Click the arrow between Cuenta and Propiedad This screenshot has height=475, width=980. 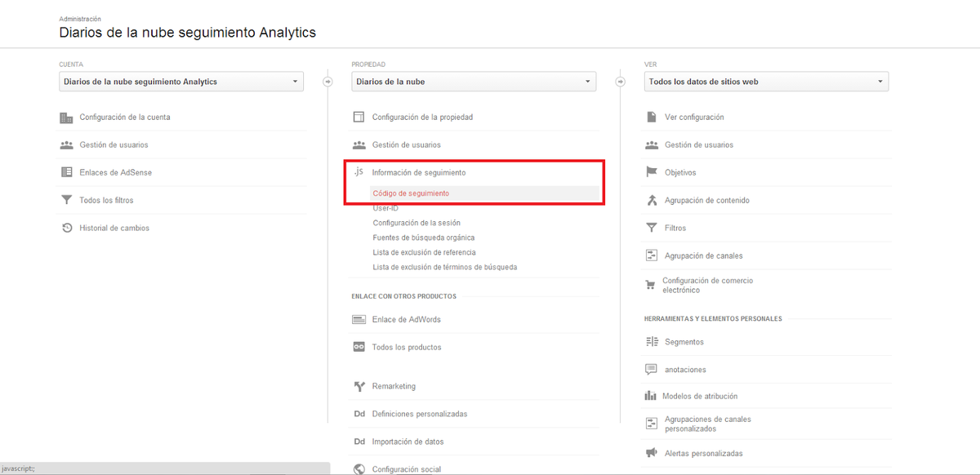click(327, 82)
